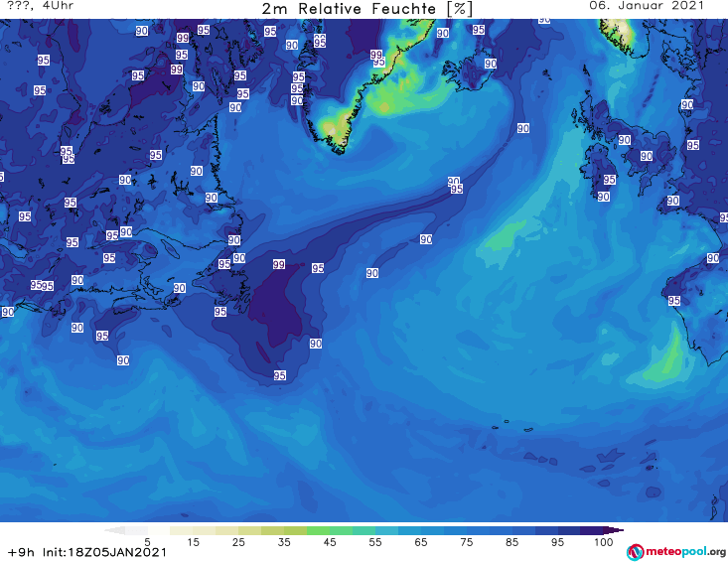Viewport: 728px width, 562px height.
Task: Click the color bar label '75'
Action: point(466,542)
